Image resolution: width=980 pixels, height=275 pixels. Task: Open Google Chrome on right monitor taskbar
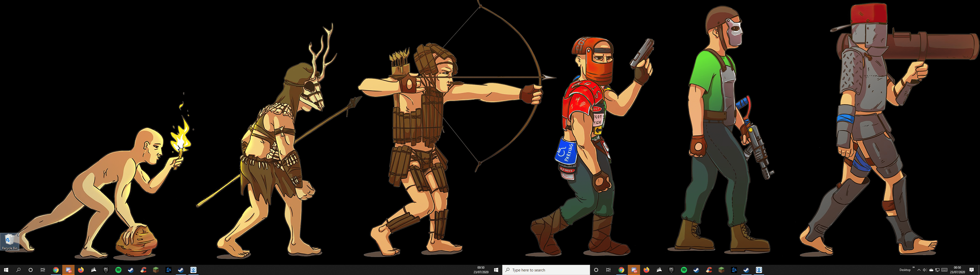pos(621,270)
